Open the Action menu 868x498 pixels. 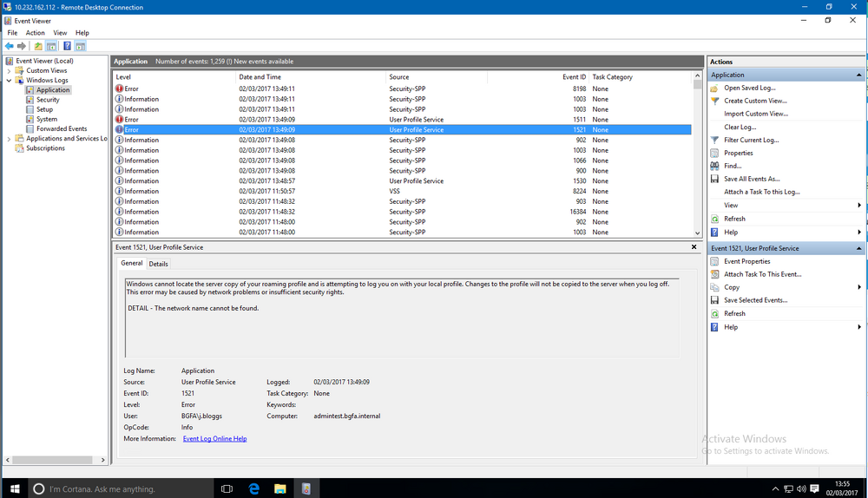[x=35, y=33]
